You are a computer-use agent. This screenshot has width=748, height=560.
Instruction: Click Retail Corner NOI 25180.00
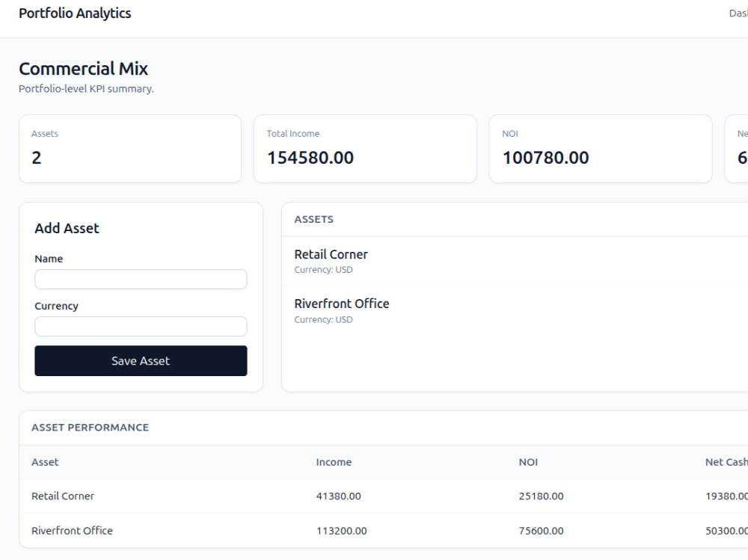[541, 496]
